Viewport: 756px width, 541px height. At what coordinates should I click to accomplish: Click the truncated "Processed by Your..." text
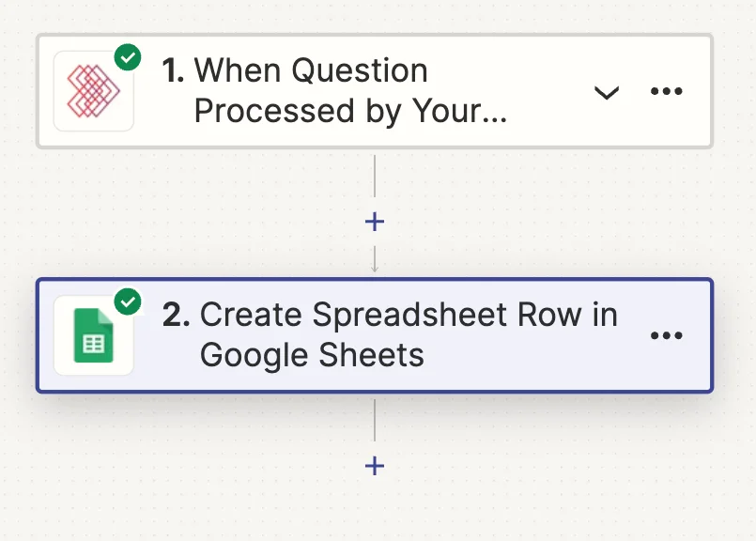click(349, 111)
